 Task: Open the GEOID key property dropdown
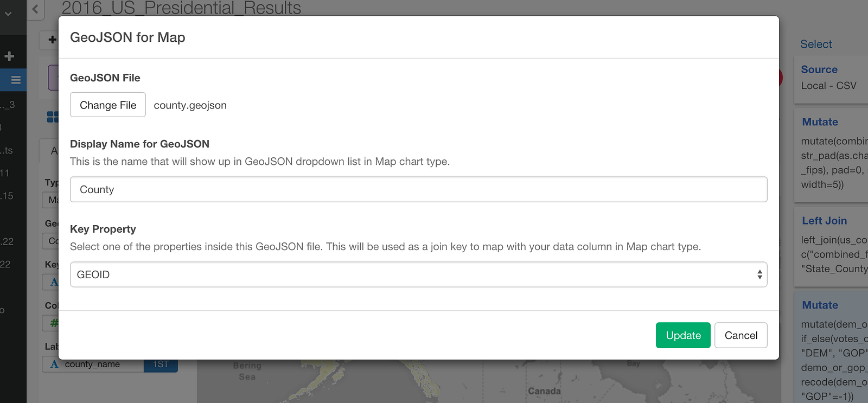(x=418, y=274)
